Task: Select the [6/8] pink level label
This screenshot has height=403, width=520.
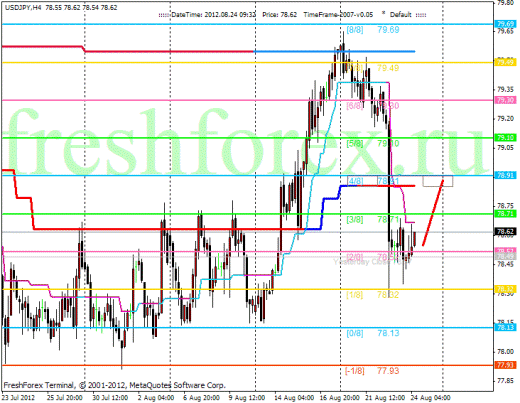Action: coord(355,106)
